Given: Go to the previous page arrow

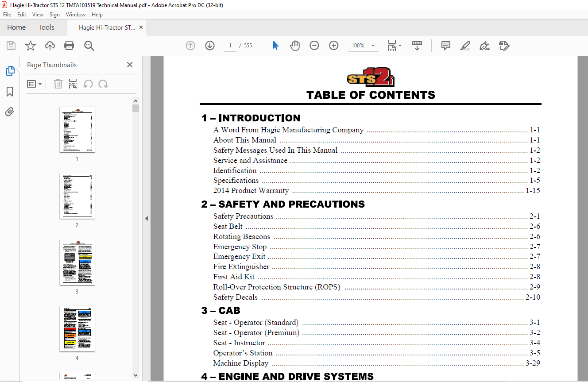Looking at the screenshot, I should tap(190, 46).
